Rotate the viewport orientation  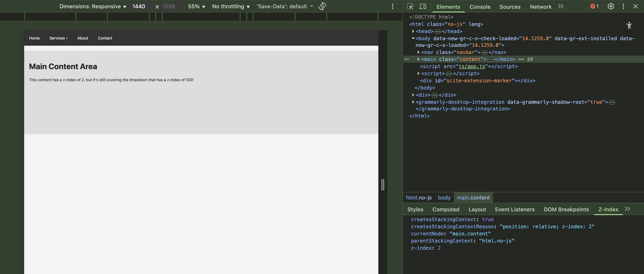[322, 6]
